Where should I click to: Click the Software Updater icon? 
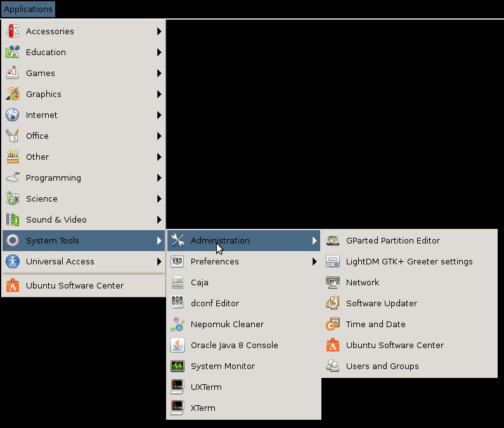pyautogui.click(x=333, y=303)
